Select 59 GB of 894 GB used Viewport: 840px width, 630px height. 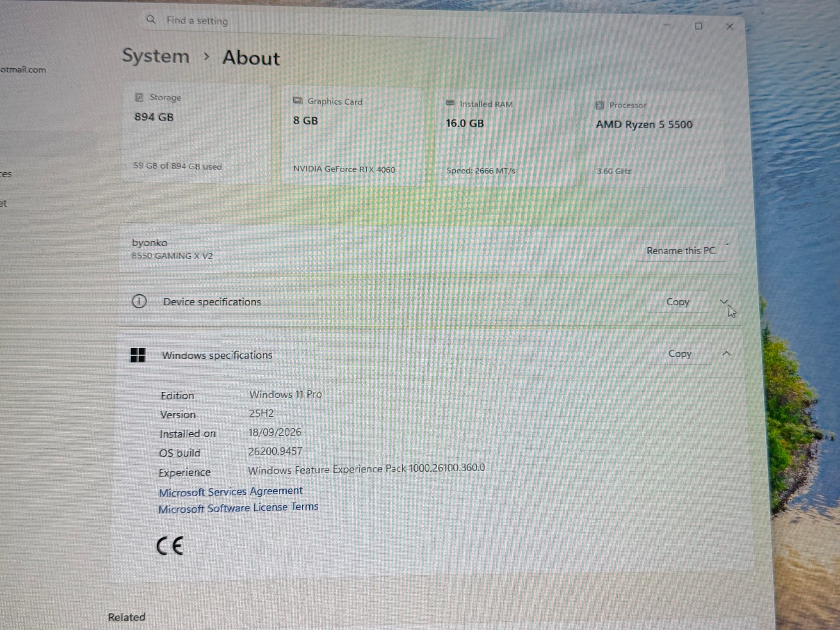[x=178, y=166]
